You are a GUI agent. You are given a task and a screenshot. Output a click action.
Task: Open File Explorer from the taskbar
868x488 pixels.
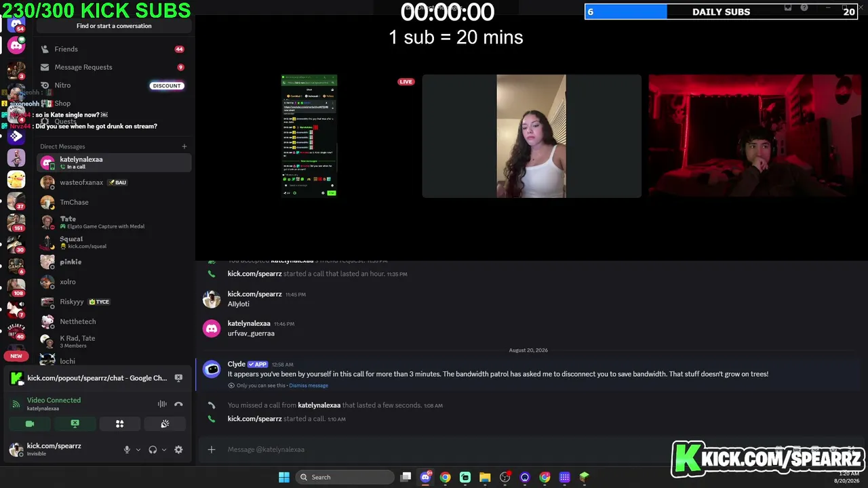coord(485,477)
